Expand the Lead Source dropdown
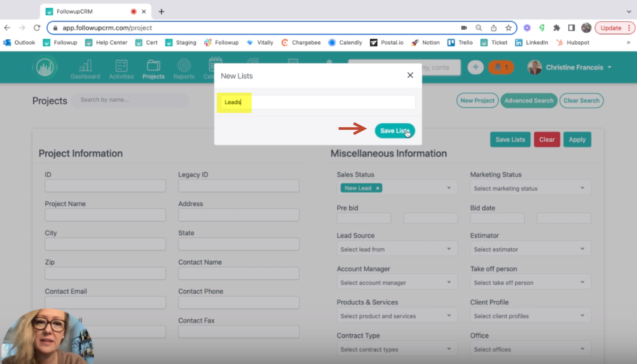The width and height of the screenshot is (637, 364). tap(397, 248)
